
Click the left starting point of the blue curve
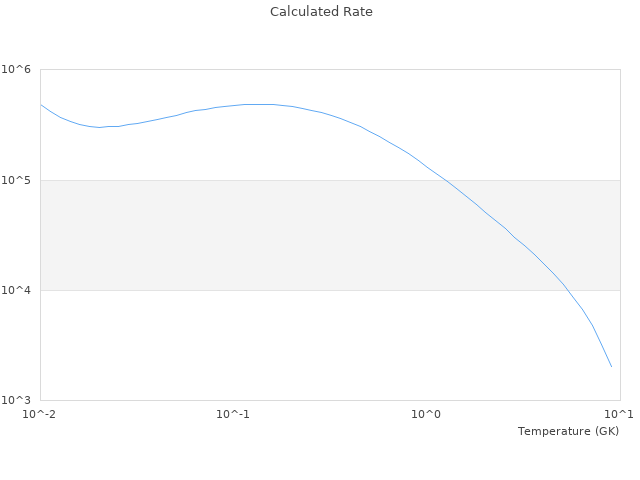point(41,104)
